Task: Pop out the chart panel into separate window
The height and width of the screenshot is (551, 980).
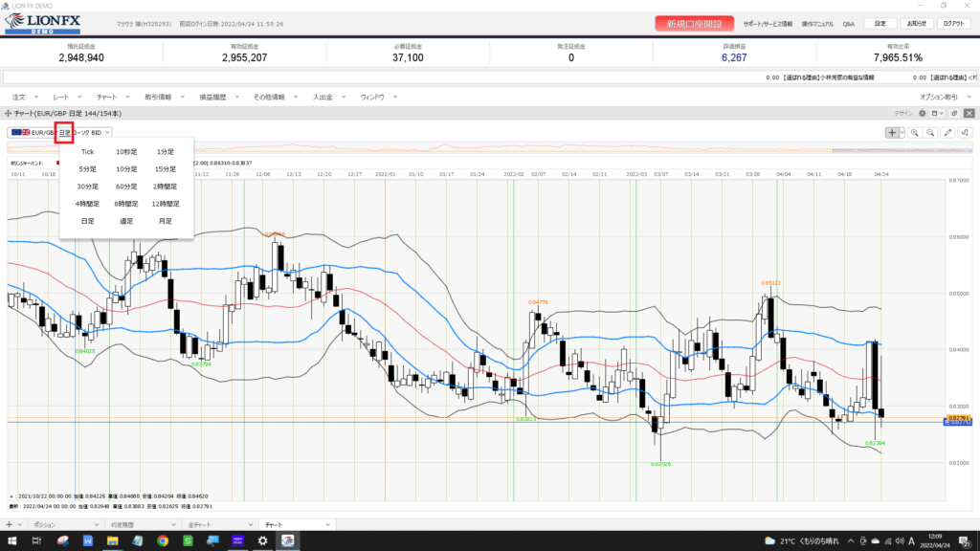Action: coord(954,114)
